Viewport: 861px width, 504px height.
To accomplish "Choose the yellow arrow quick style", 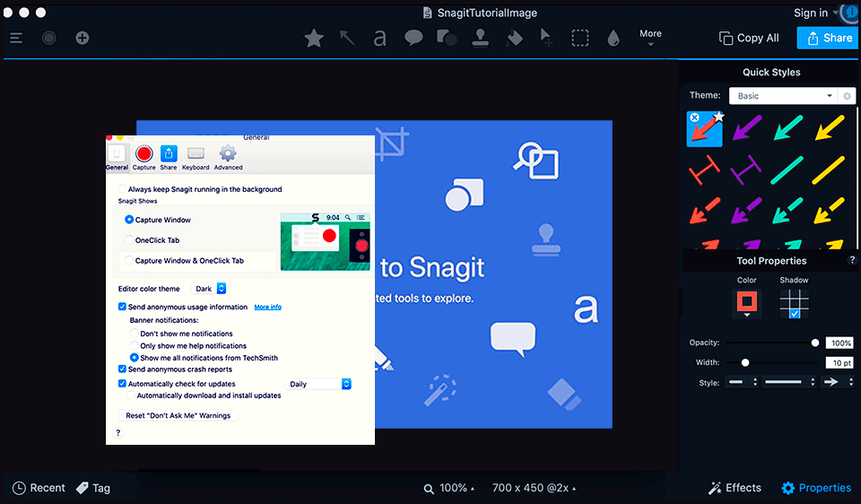I will click(x=829, y=127).
